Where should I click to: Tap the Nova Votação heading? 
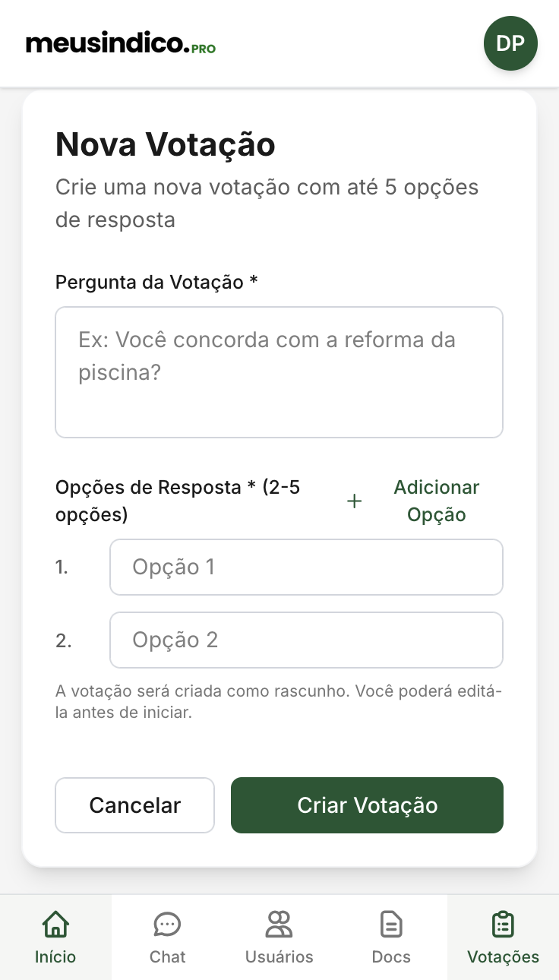point(165,144)
